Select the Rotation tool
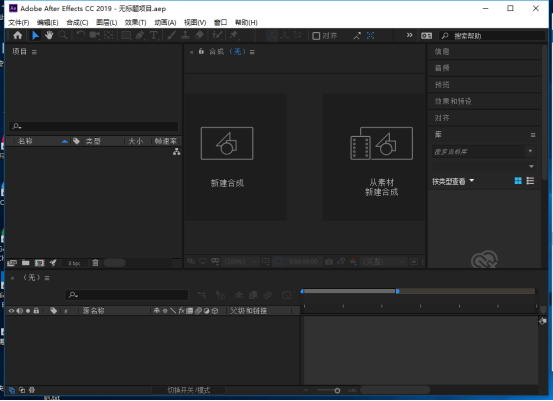Viewport: 553px width, 401px height. (x=81, y=35)
